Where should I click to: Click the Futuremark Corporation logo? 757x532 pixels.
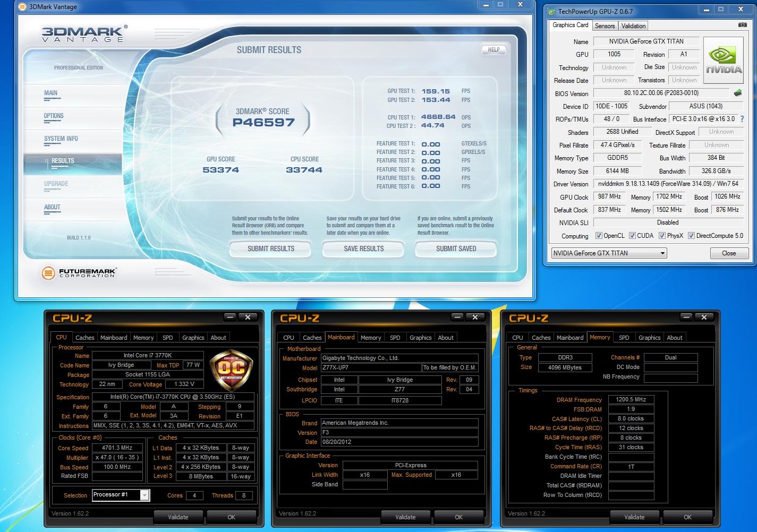[79, 273]
